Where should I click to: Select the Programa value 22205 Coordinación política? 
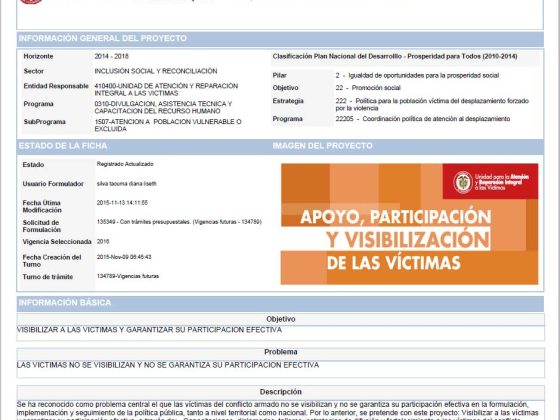423,119
